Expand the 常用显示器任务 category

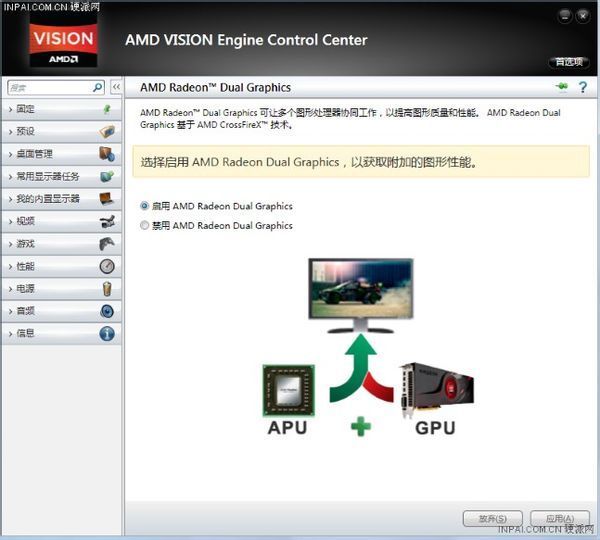tap(62, 176)
